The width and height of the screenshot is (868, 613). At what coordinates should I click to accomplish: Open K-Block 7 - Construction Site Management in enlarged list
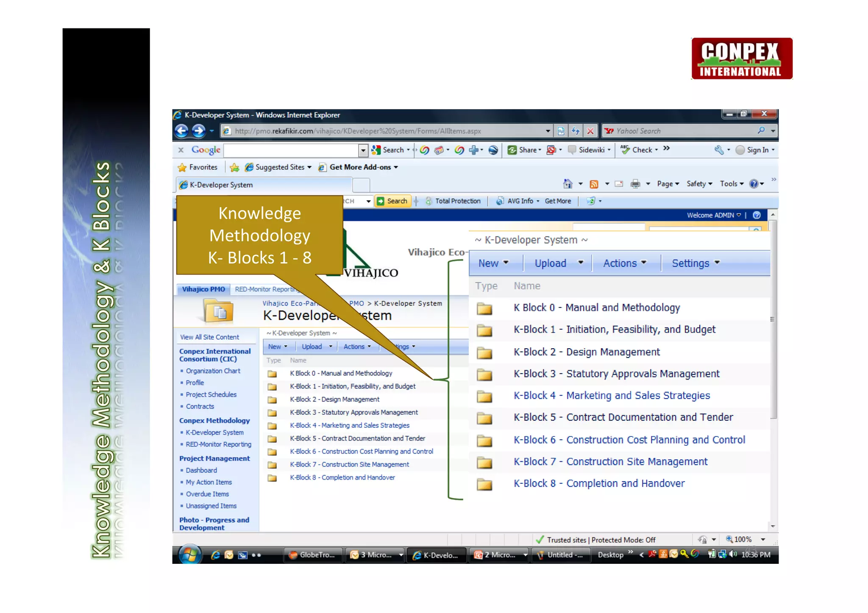[x=611, y=462]
